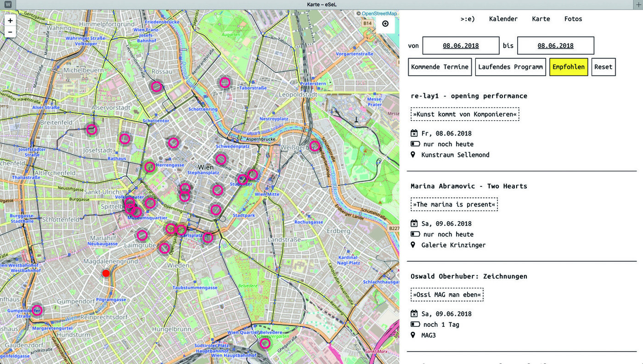Screen dimensions: 643x364
Task: Click quote '»Ossi MAG man eben«'
Action: coord(447,294)
